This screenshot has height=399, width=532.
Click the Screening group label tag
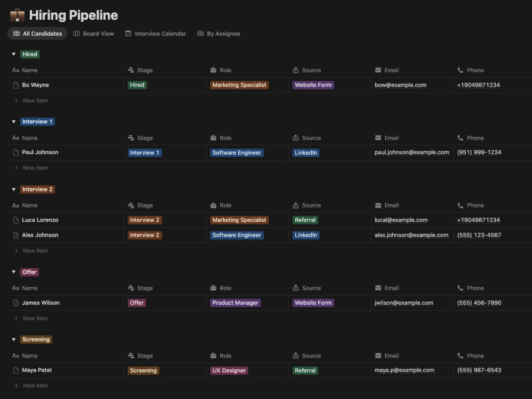[36, 339]
